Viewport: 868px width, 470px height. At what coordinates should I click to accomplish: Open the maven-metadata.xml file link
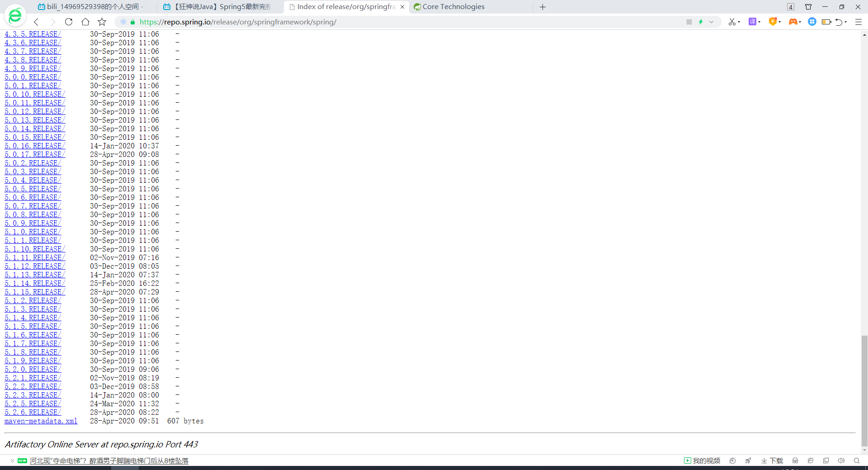(41, 421)
